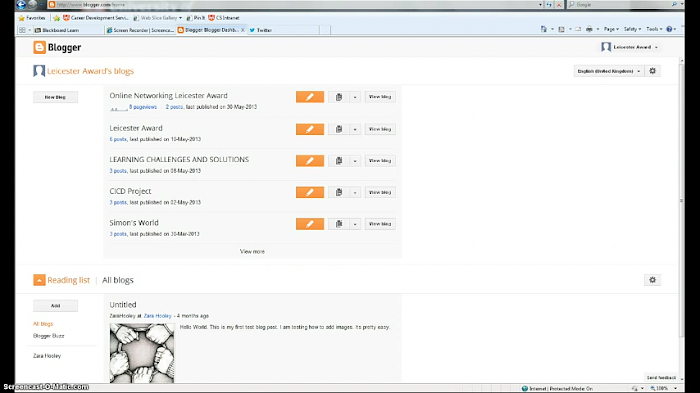Expand dropdown arrow for Simon's World
The image size is (700, 393).
click(355, 224)
